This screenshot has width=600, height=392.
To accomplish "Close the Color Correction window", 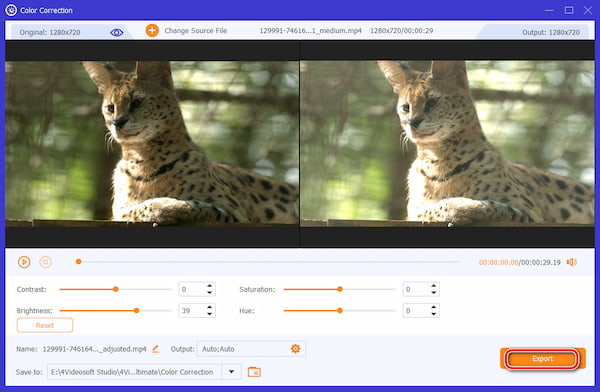I will tap(588, 10).
